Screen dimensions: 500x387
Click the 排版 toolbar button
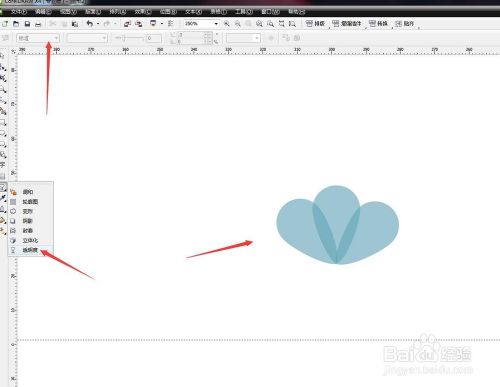[315, 24]
